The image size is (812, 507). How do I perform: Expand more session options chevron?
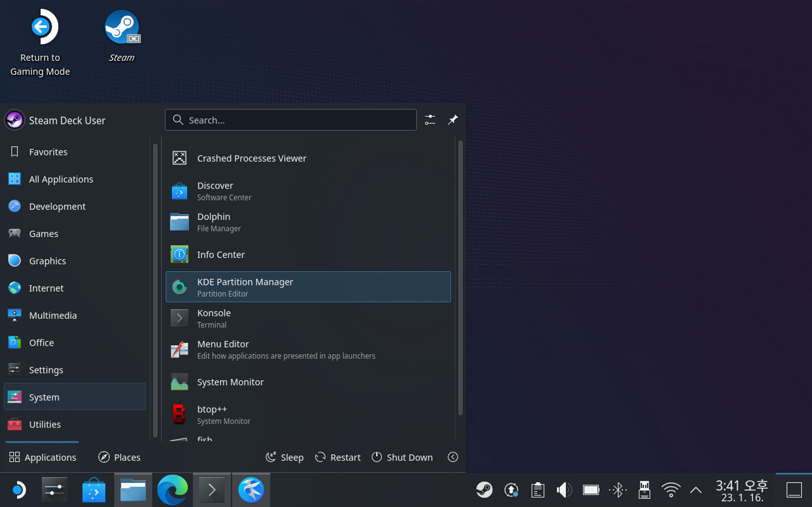pyautogui.click(x=453, y=457)
